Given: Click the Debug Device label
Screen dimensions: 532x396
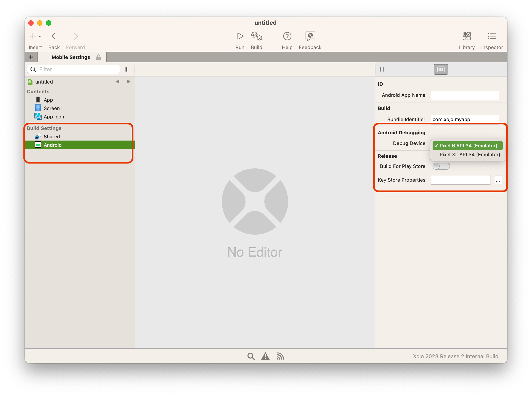Looking at the screenshot, I should (x=409, y=143).
